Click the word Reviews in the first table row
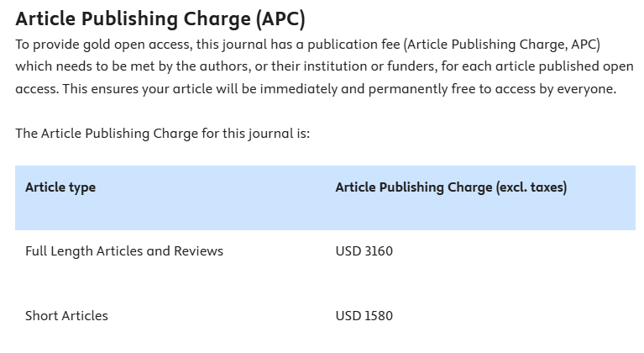 198,251
